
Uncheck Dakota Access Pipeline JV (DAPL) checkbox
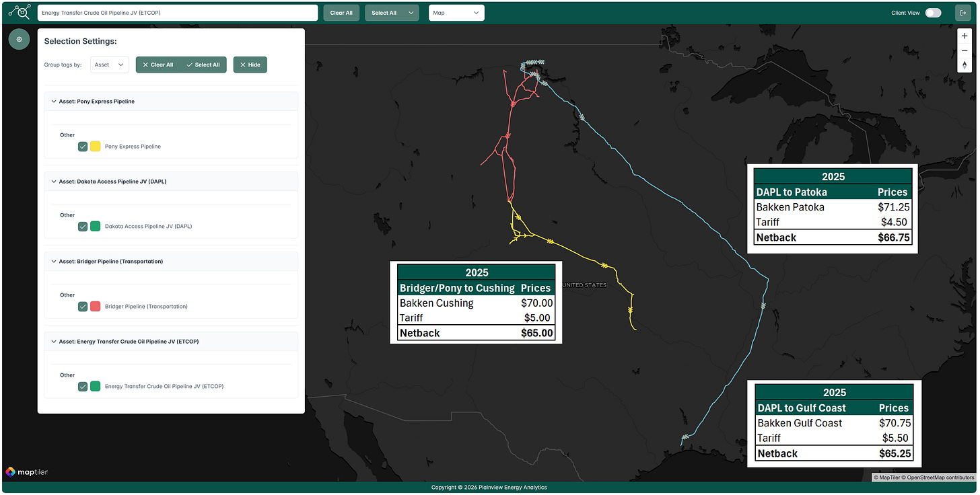point(83,226)
